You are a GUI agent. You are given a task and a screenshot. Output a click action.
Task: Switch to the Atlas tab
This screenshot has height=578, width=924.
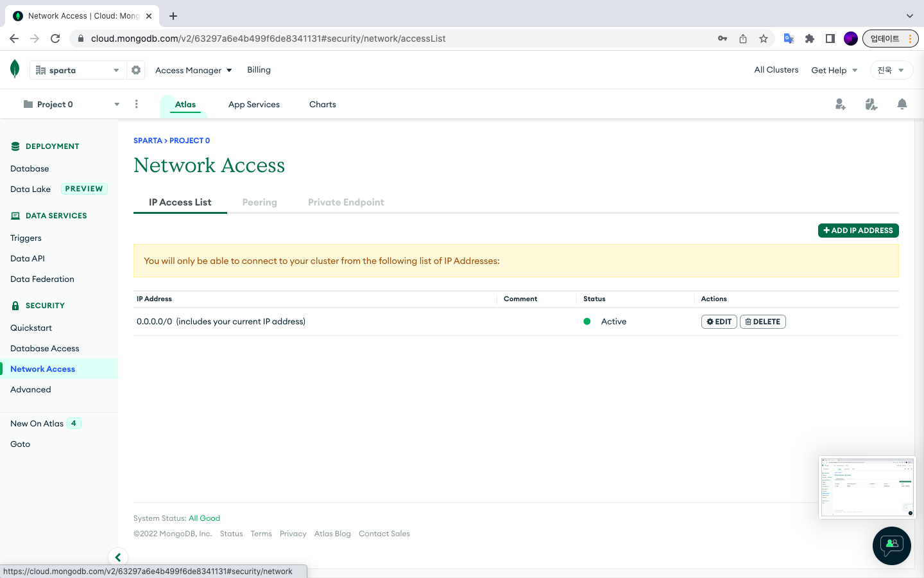[185, 104]
